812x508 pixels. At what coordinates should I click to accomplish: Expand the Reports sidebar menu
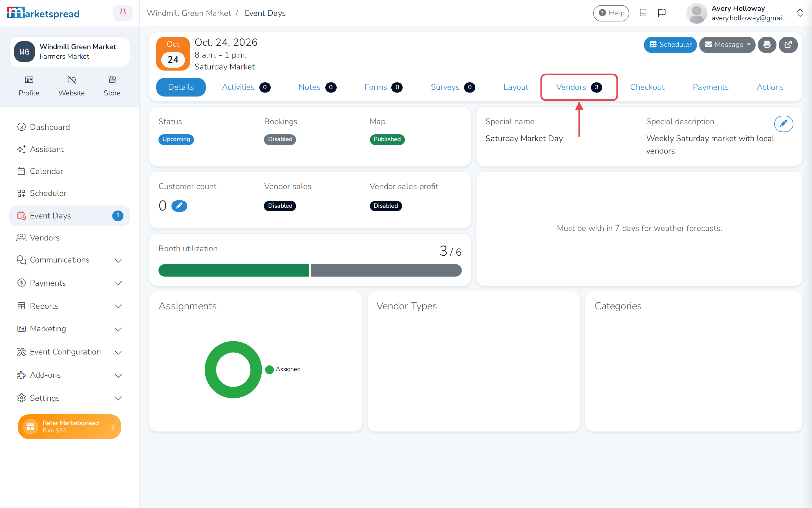(x=70, y=306)
